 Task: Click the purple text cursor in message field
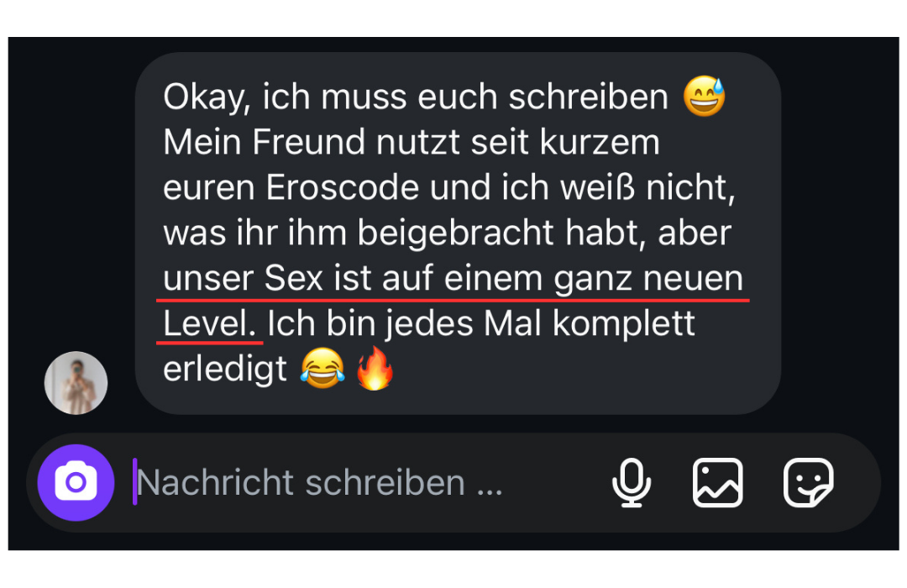point(134,482)
